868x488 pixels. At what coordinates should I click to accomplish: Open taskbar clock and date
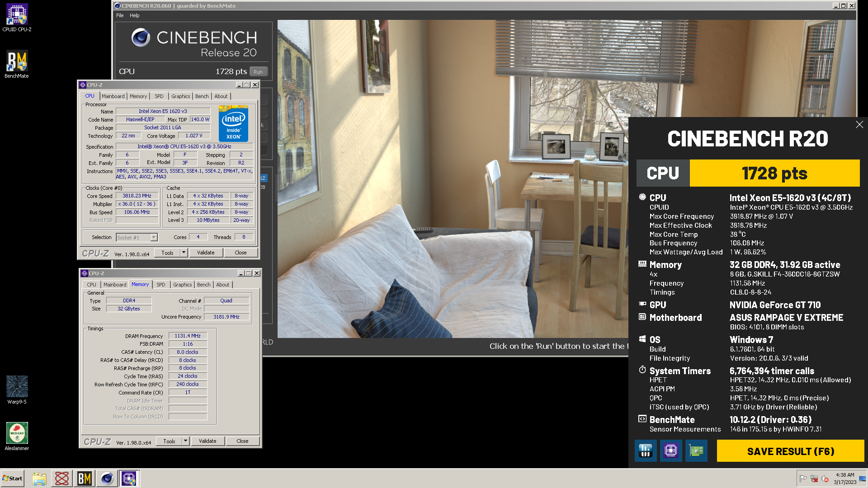[845, 479]
